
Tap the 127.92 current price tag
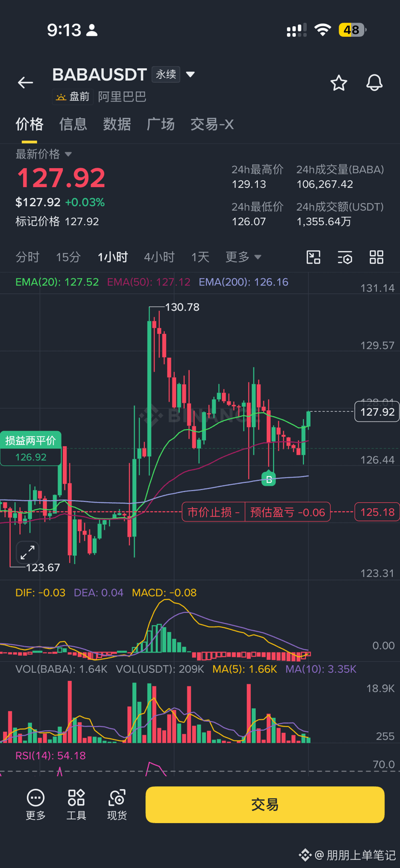tap(377, 412)
